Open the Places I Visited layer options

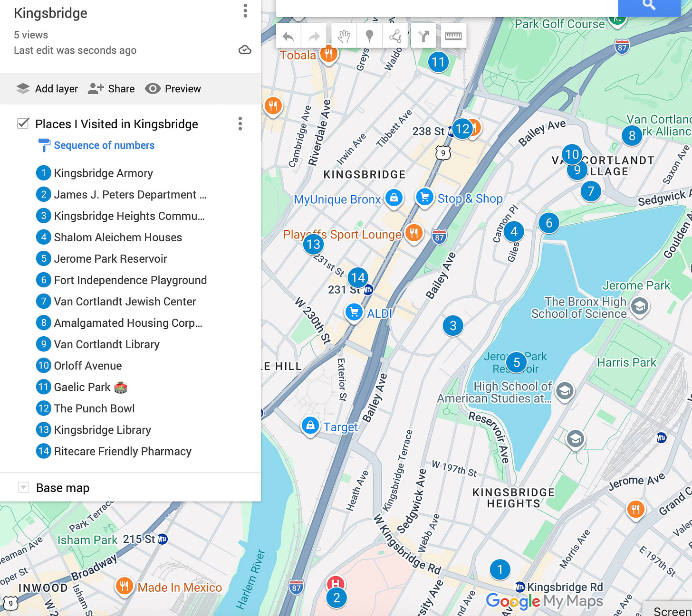pyautogui.click(x=240, y=124)
